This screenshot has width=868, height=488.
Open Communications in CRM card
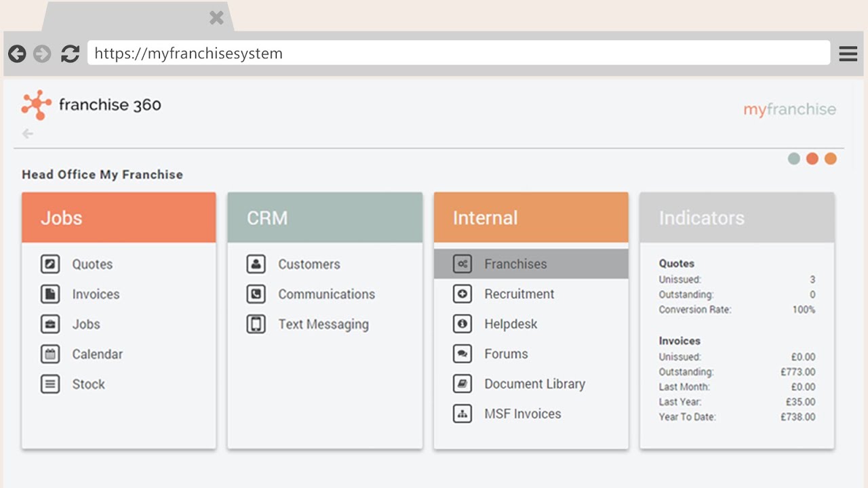326,294
